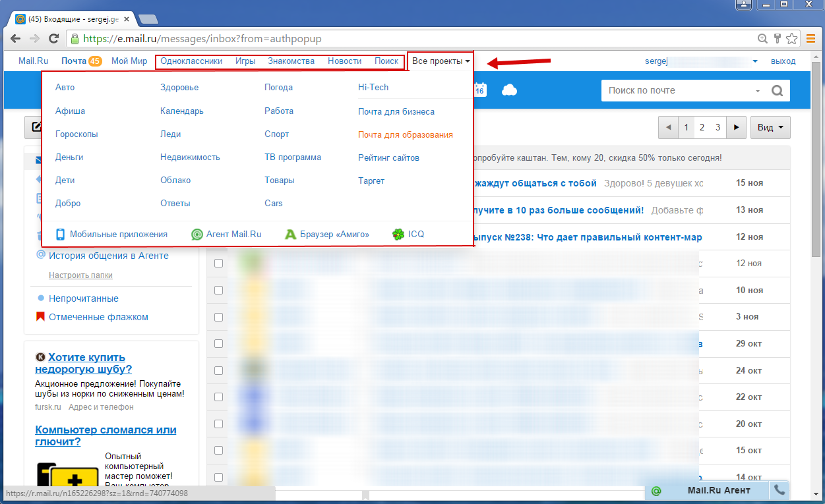Open the Вид dropdown
This screenshot has width=825, height=504.
(770, 127)
